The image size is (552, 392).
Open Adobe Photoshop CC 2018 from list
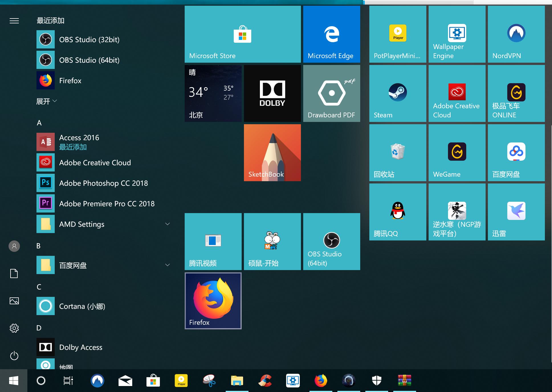pos(103,183)
